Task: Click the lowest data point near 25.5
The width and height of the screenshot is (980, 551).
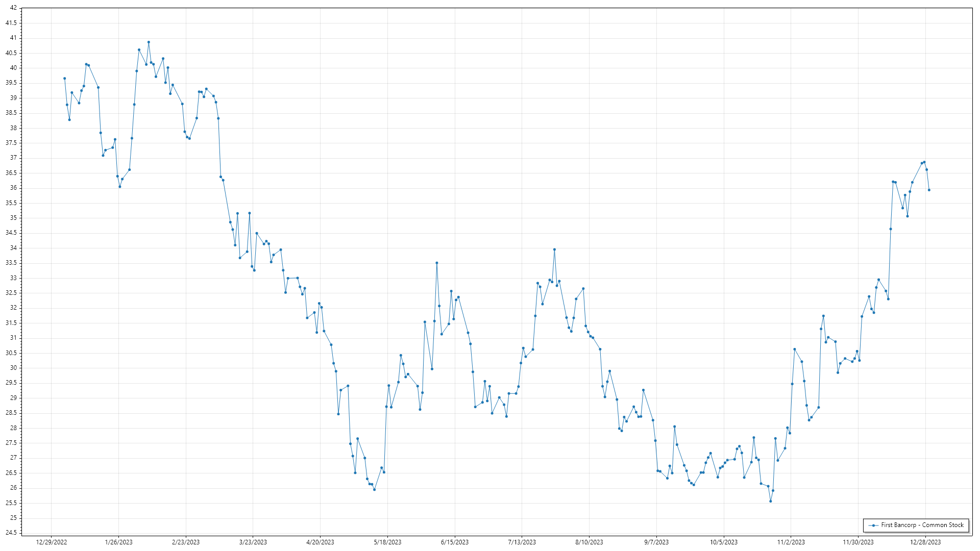Action: (771, 501)
